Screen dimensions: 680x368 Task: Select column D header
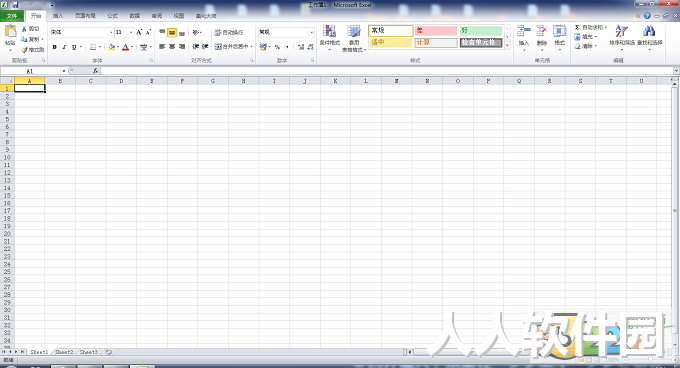click(x=121, y=81)
